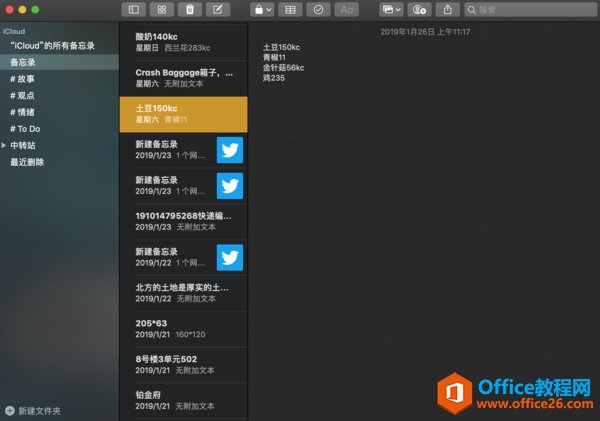600x421 pixels.
Task: Open the # 观点 folder
Action: [59, 95]
